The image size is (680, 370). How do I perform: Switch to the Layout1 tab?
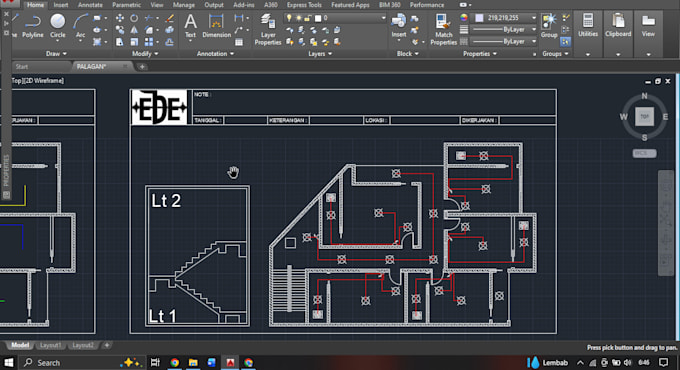point(50,345)
